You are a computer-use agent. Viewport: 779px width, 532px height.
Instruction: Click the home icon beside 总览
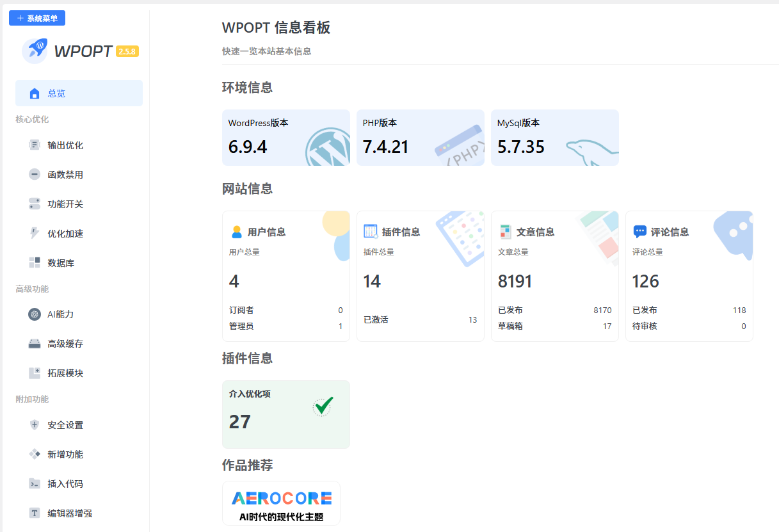(35, 93)
